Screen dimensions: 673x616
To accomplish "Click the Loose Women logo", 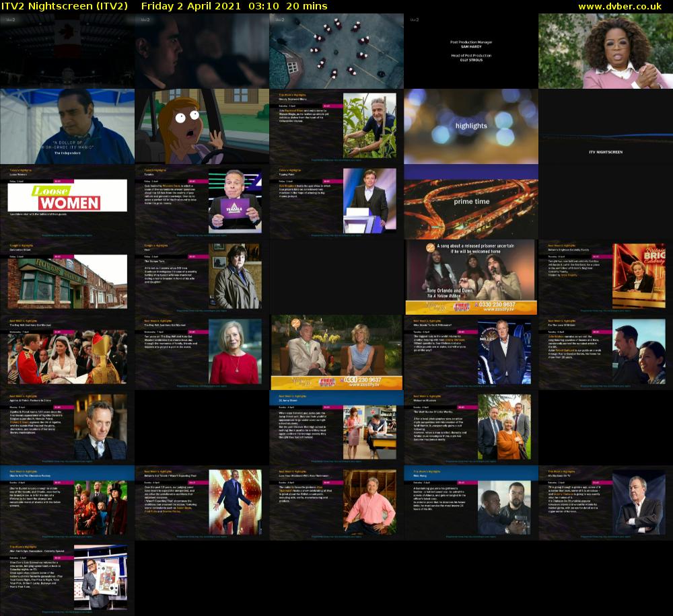I will pos(66,196).
